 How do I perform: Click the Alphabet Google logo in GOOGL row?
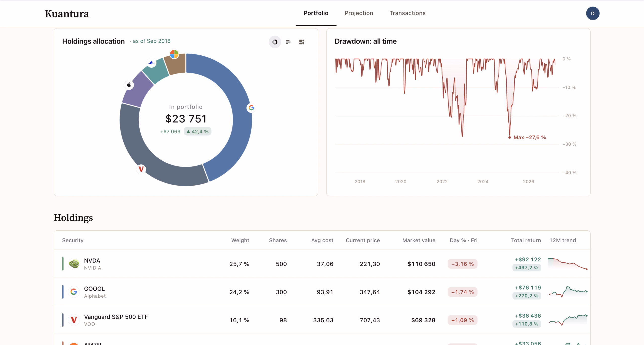(x=74, y=292)
